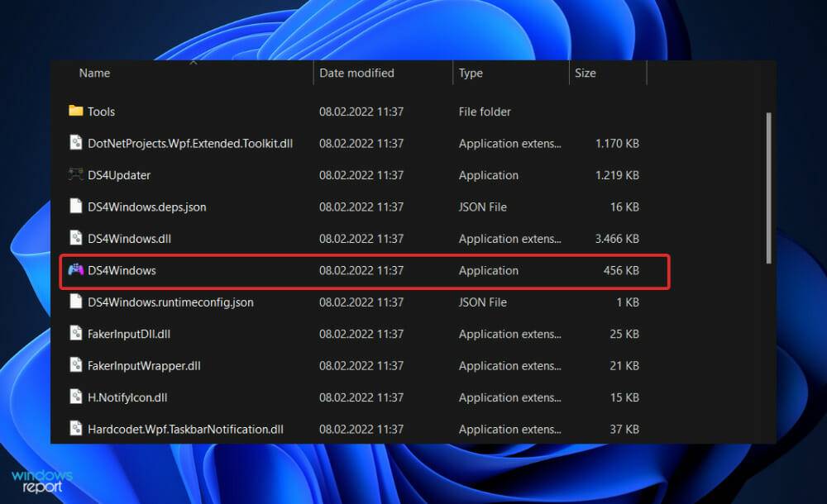This screenshot has width=827, height=504.
Task: Click the 1 KB size of runtimeconfig.json
Action: coord(628,302)
